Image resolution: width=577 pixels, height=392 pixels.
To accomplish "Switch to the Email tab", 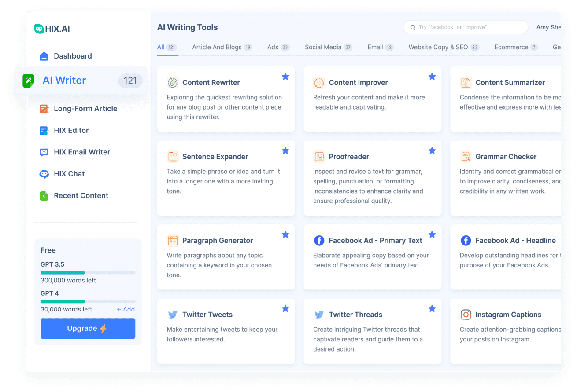I will pyautogui.click(x=381, y=47).
